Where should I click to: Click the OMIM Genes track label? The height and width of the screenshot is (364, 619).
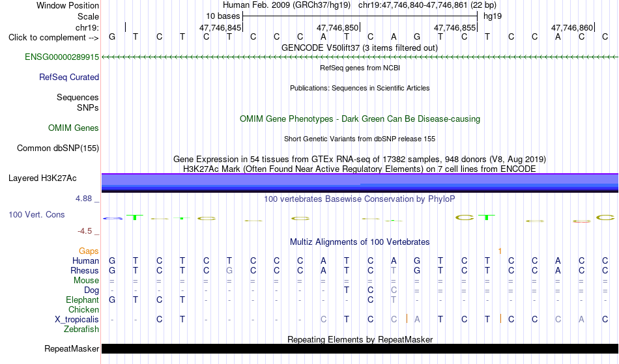pos(74,128)
